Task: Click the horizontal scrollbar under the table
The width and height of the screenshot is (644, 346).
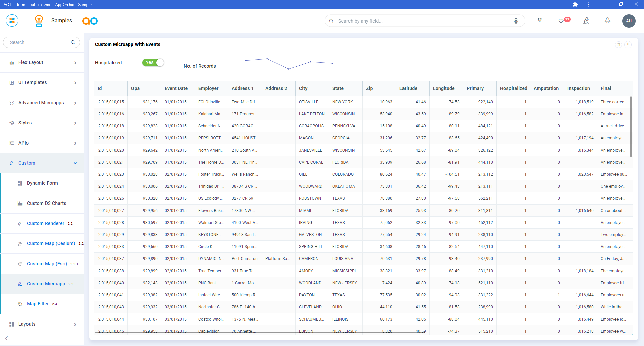Action: pyautogui.click(x=260, y=333)
